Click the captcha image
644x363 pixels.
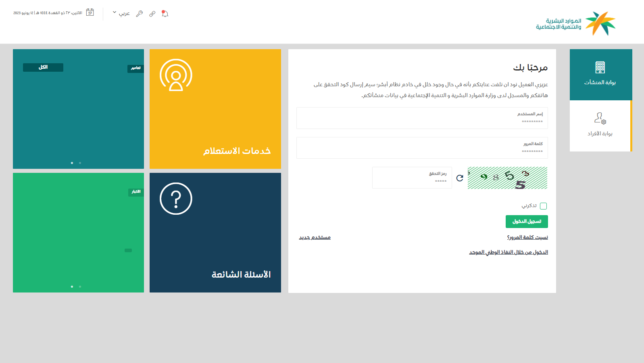(x=507, y=178)
